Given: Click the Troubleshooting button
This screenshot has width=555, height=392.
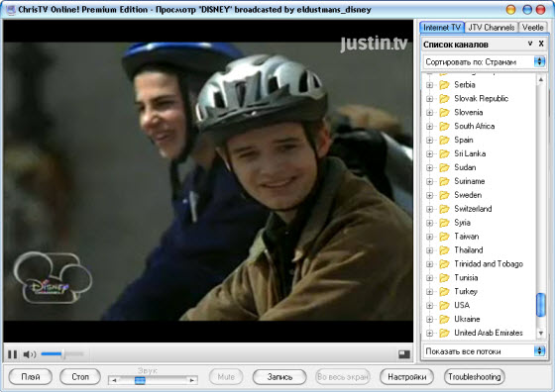Looking at the screenshot, I should point(475,377).
